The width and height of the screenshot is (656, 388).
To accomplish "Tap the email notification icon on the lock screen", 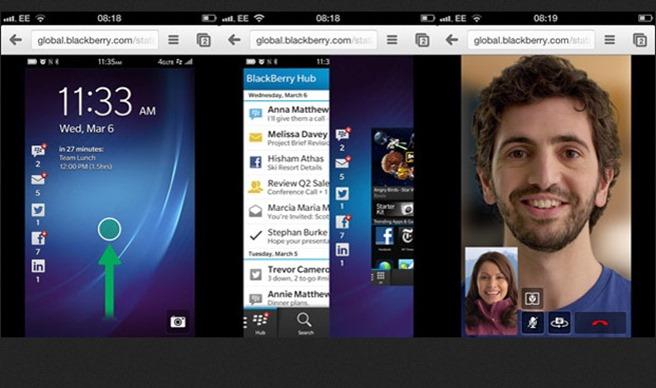I will point(38,179).
